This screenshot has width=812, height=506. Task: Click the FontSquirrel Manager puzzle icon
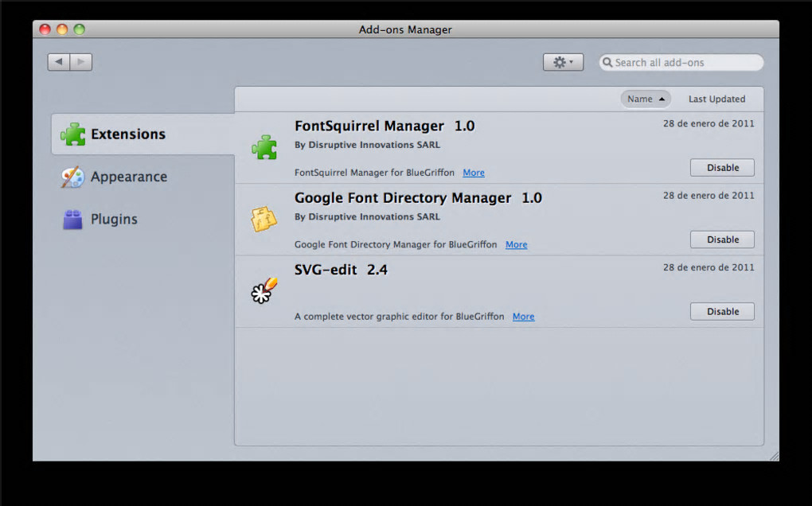(264, 147)
